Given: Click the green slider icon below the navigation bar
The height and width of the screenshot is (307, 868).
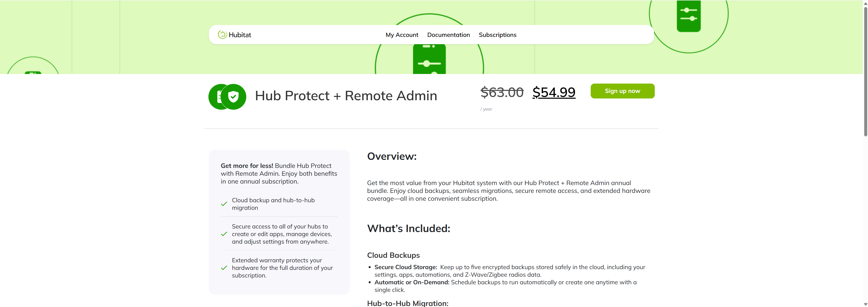Looking at the screenshot, I should point(429,60).
